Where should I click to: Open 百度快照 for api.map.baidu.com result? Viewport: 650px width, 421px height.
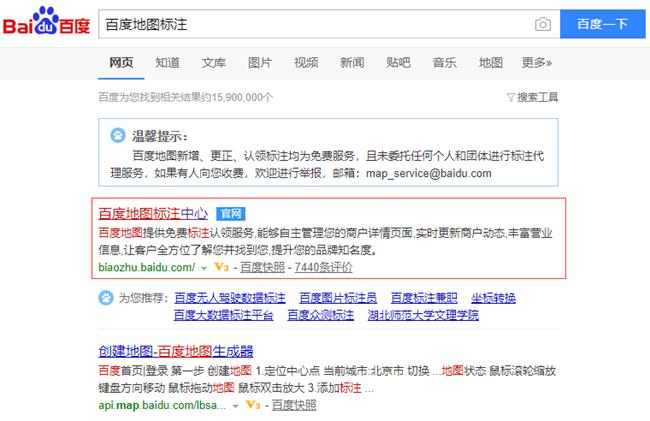coord(294,405)
